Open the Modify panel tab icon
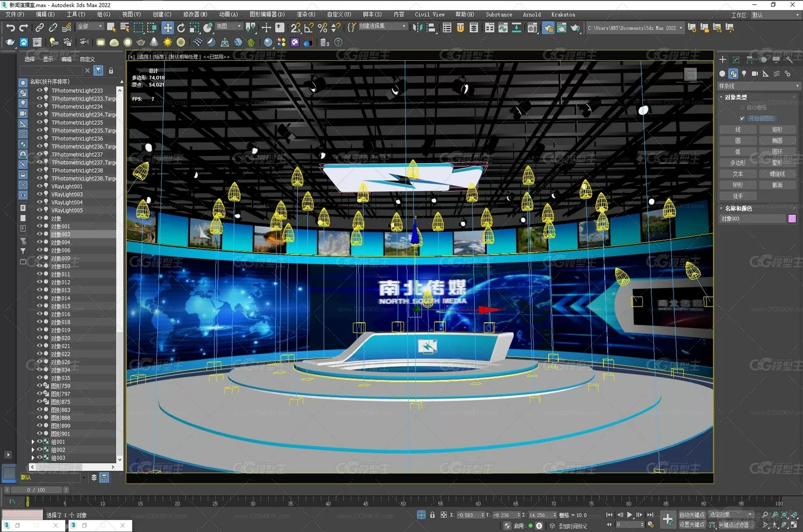This screenshot has width=803, height=532. tap(736, 60)
